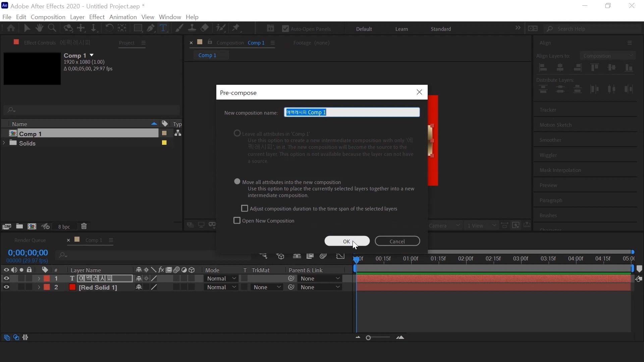Select the Puppet Pin tool
Viewport: 644px width, 362px height.
tap(236, 28)
